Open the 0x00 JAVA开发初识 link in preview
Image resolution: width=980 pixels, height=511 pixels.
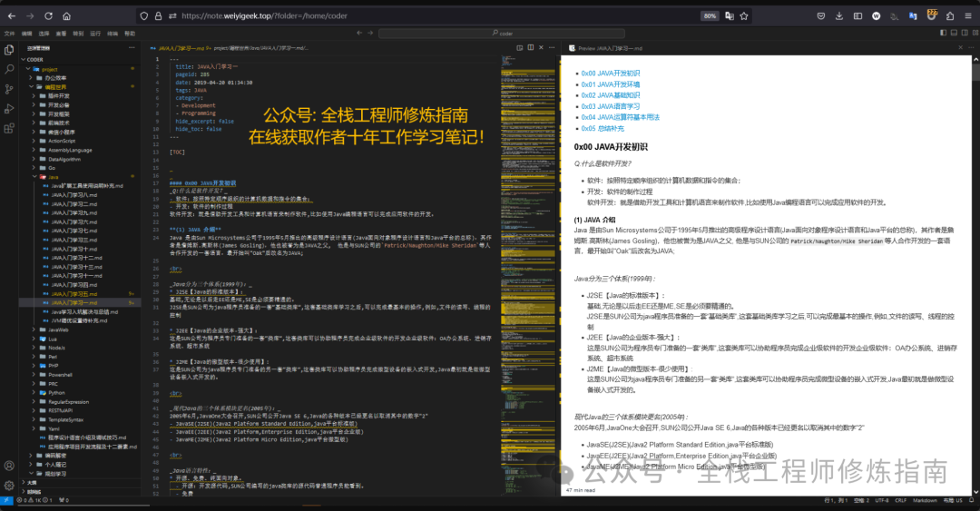pyautogui.click(x=610, y=74)
